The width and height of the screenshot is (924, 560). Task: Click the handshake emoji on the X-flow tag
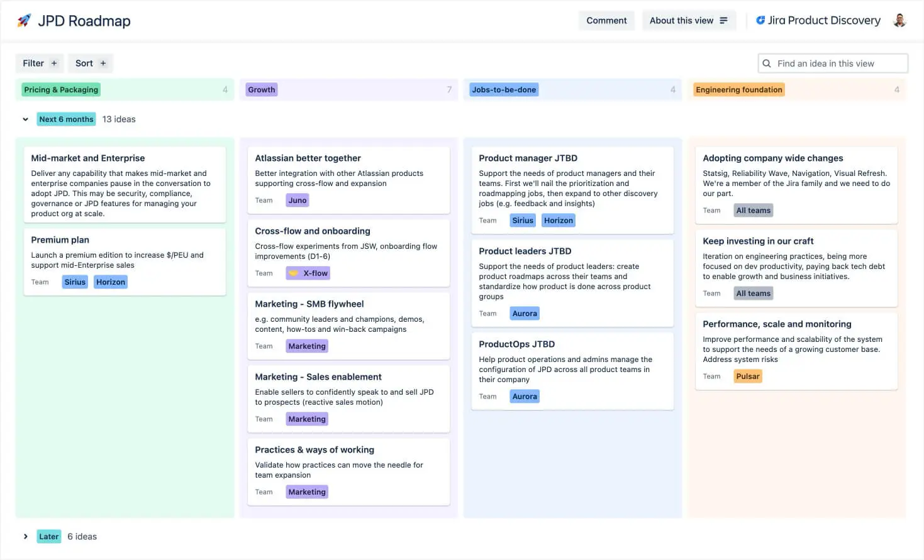[294, 273]
